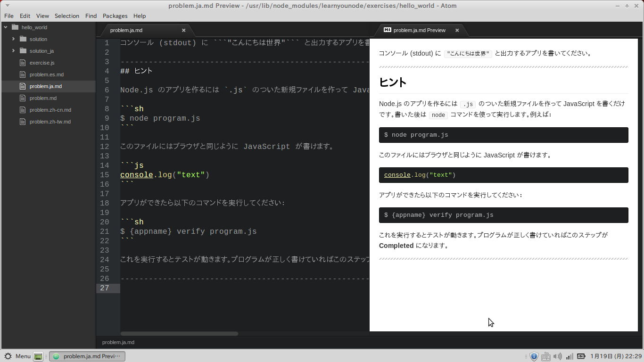Click the markdown icon on Preview tab
Viewport: 644px width, 362px height.
(x=387, y=30)
